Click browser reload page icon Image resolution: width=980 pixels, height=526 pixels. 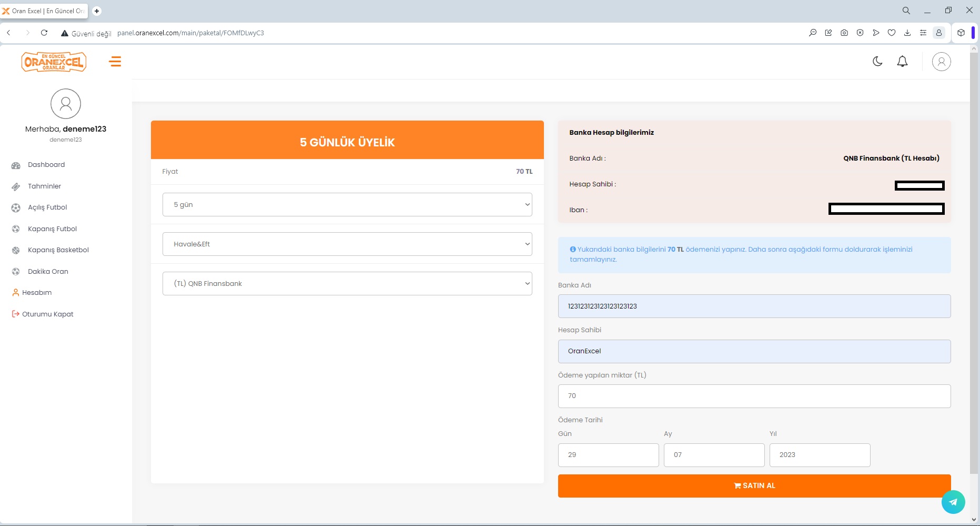(44, 33)
